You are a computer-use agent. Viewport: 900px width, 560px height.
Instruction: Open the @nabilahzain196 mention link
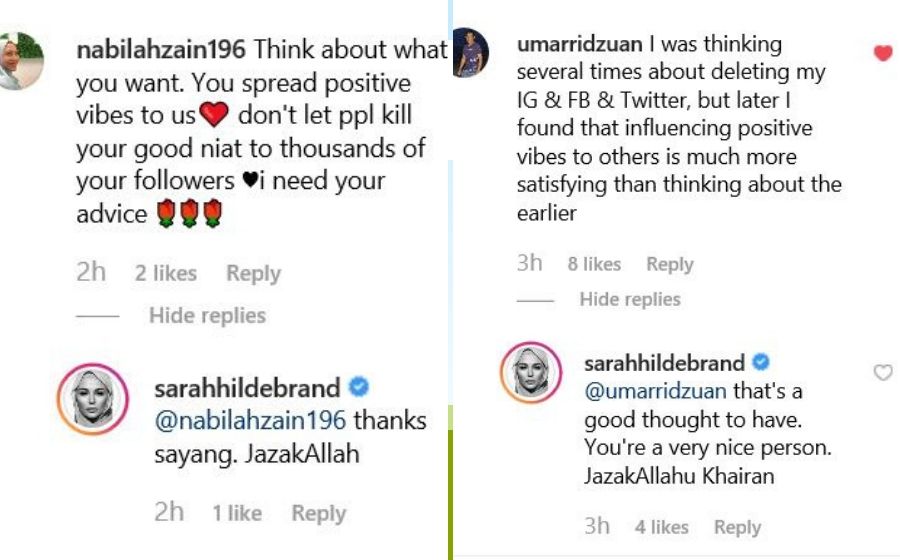click(250, 421)
